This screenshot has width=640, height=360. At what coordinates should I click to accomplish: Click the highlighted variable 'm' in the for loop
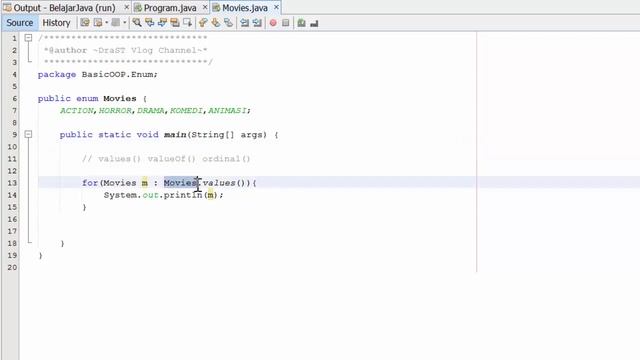(144, 183)
